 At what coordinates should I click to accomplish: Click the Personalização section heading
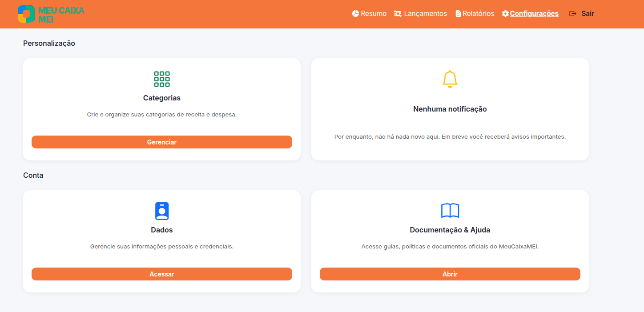point(49,43)
